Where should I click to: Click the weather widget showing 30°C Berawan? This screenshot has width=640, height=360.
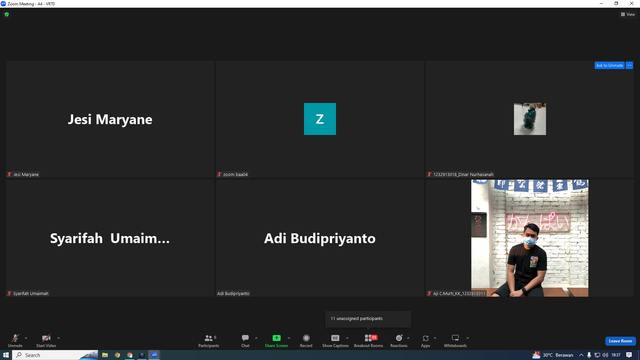553,355
